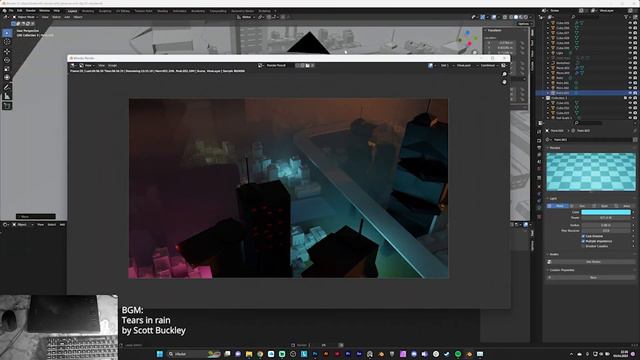Toggle the Multiple Importance checkbox
The height and width of the screenshot is (360, 640).
click(x=583, y=241)
